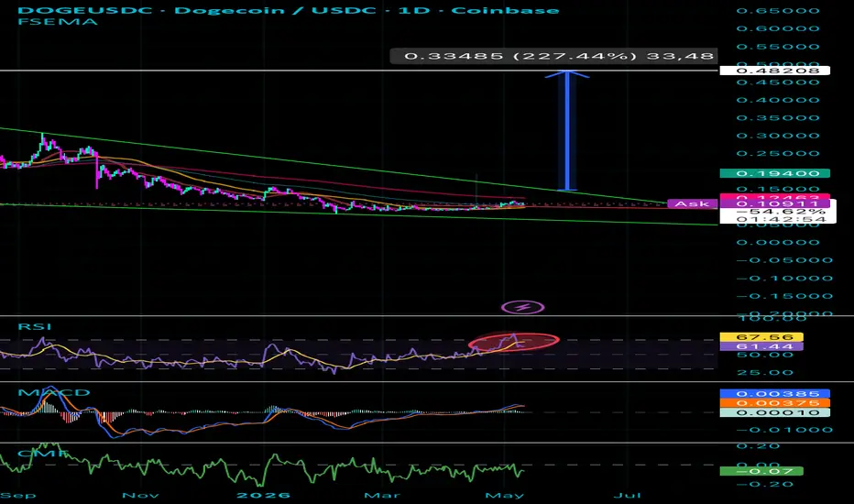The image size is (854, 504).
Task: Click the RSI indicator label
Action: coord(34,326)
